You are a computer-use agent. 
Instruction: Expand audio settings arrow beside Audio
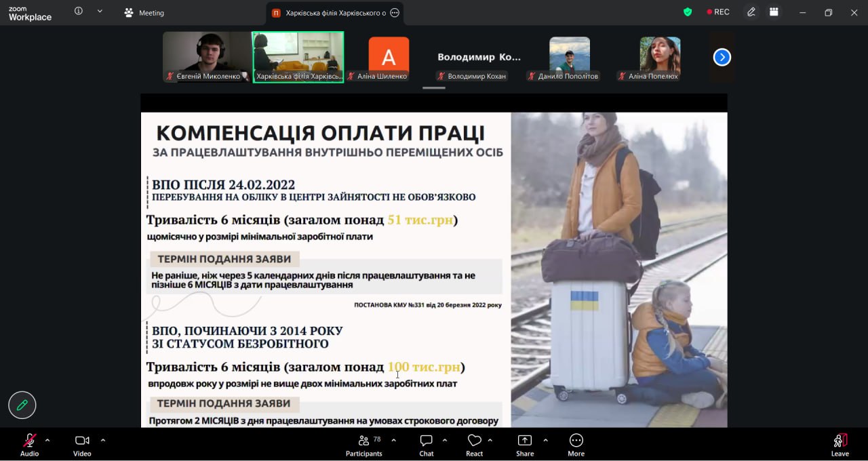47,440
